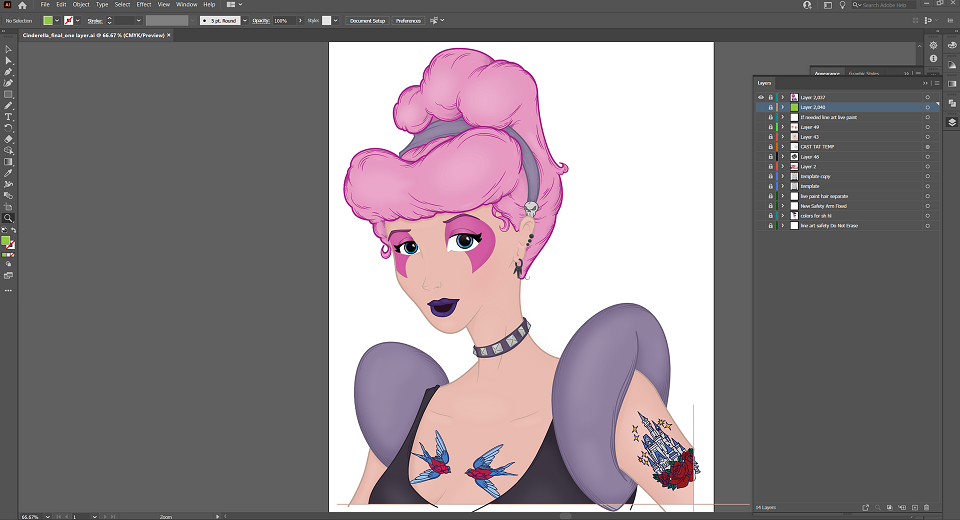Hide Layer 2,037 with the eye icon

[761, 97]
